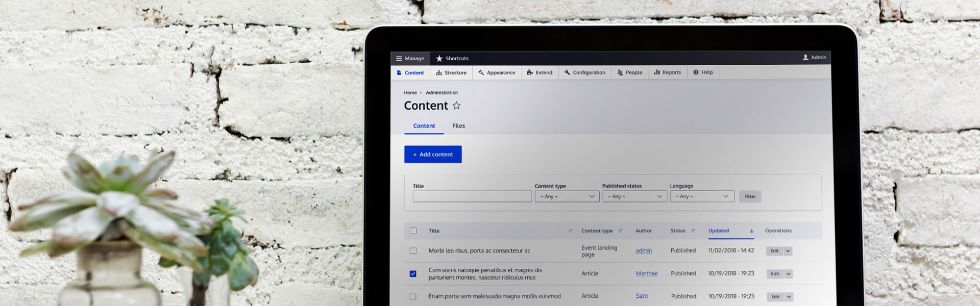Click the title 'Cum sociis natoque penatibus et magnis dis'
This screenshot has height=306, width=980.
pyautogui.click(x=485, y=270)
